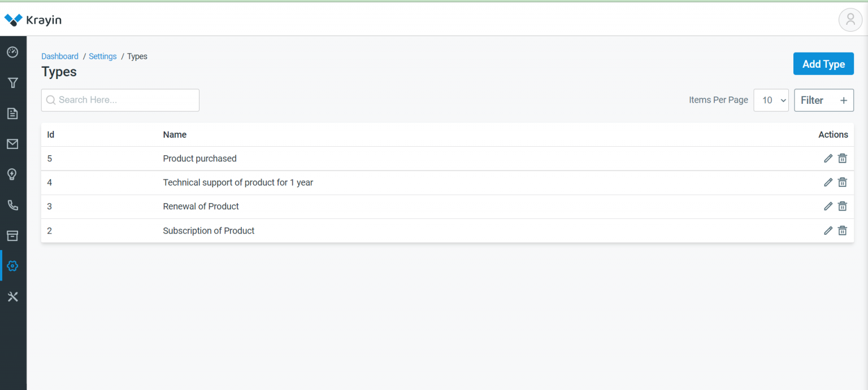Select the Leads funnel icon
868x390 pixels.
click(12, 82)
